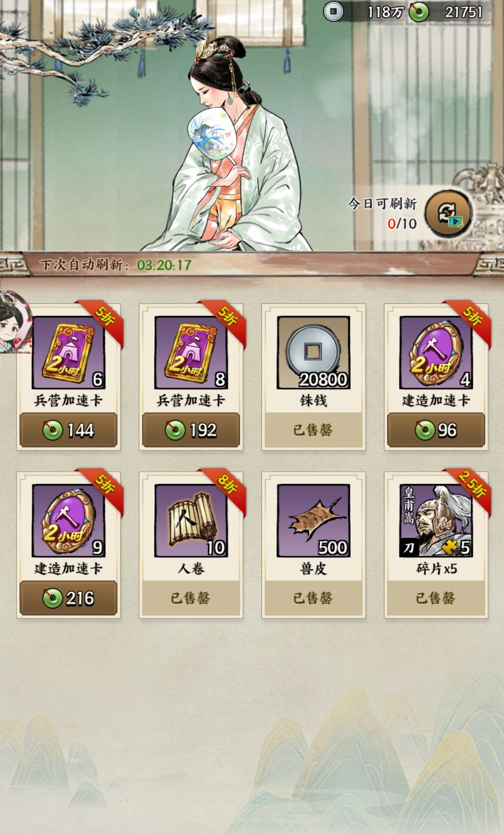Buy barracks speed-up card for 192 jade

[191, 430]
